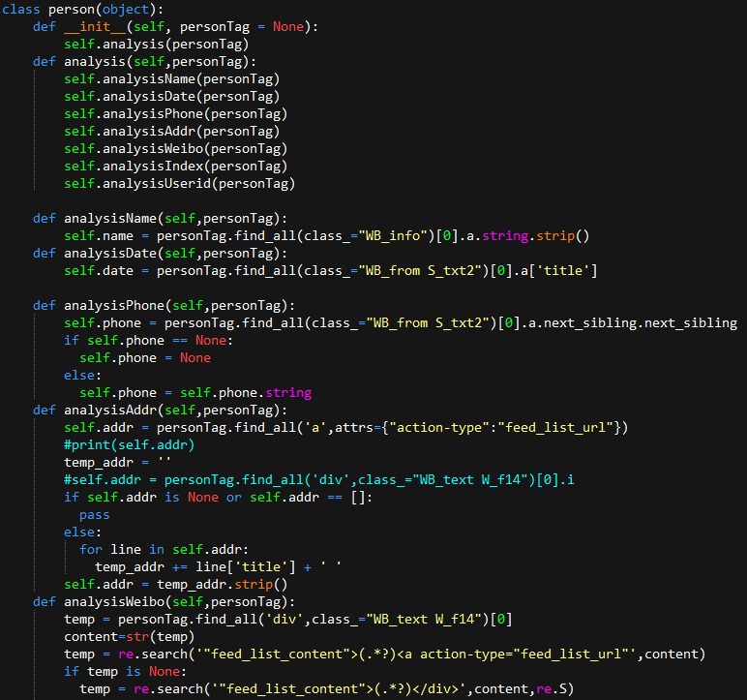Click the 'self.analysisWeibo(personTag)' call
Image resolution: width=747 pixels, height=700 pixels.
[175, 149]
